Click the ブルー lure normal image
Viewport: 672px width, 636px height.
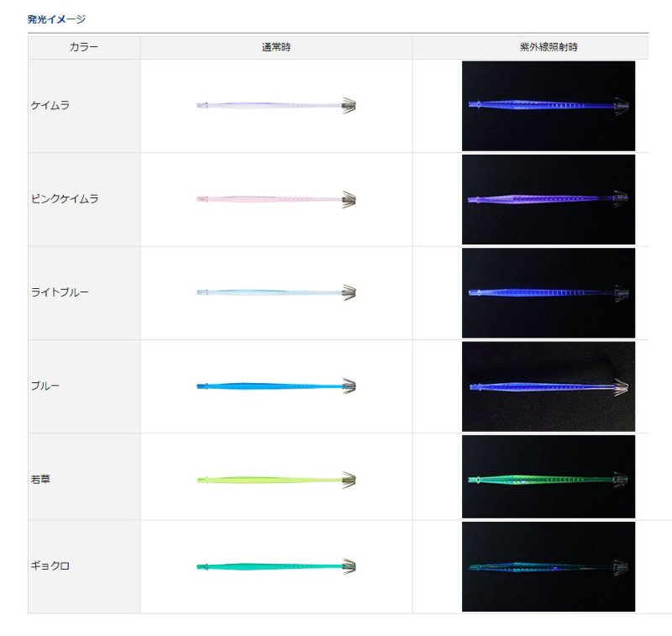tap(277, 385)
